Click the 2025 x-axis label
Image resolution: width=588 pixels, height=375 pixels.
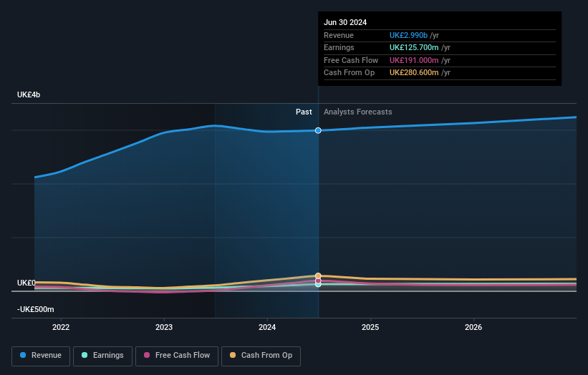coord(370,327)
